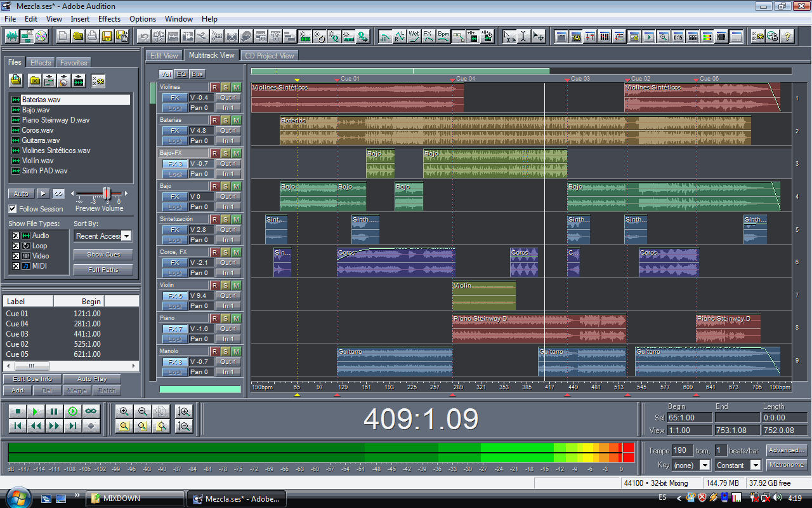Undo last action with curved arrow icon

pos(144,36)
